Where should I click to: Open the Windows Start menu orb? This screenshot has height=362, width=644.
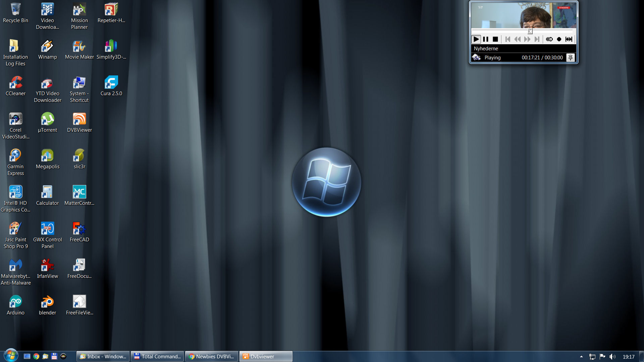click(x=11, y=356)
